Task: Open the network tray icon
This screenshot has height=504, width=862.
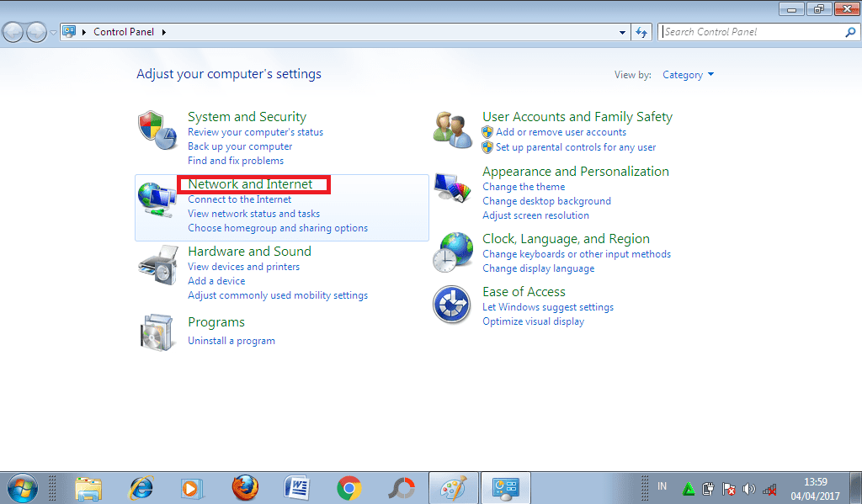Action: click(x=769, y=489)
